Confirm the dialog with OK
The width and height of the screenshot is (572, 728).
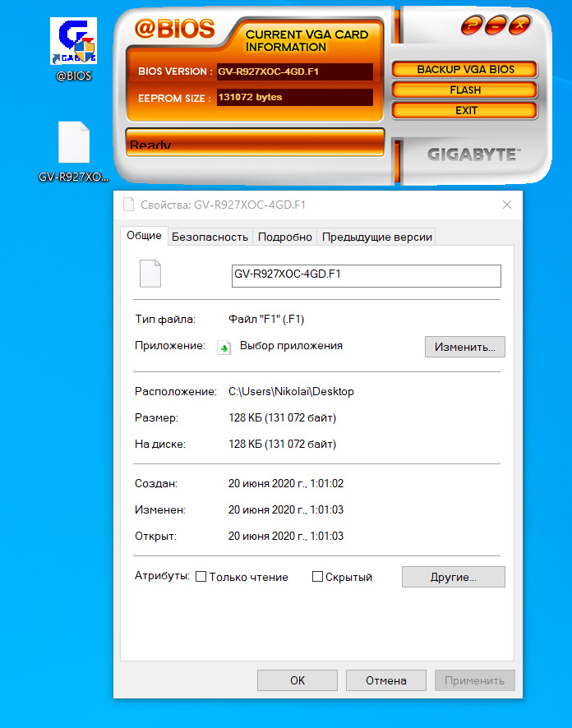coord(298,680)
